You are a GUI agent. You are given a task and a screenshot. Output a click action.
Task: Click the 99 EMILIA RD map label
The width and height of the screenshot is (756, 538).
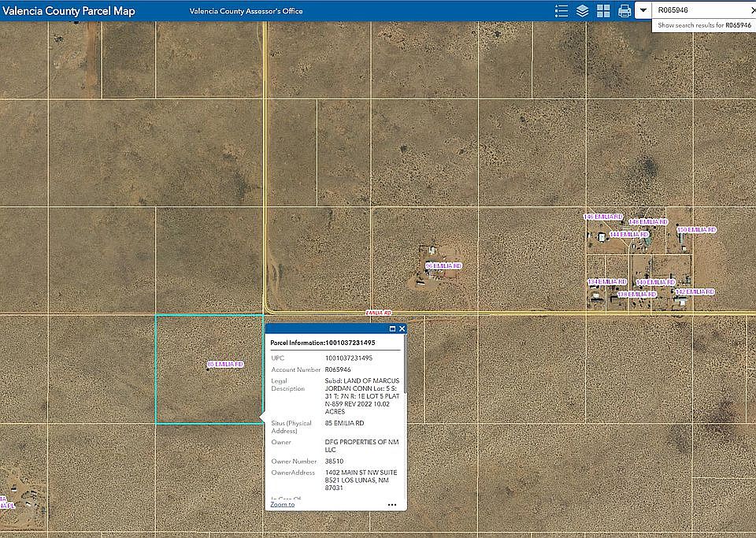point(444,266)
